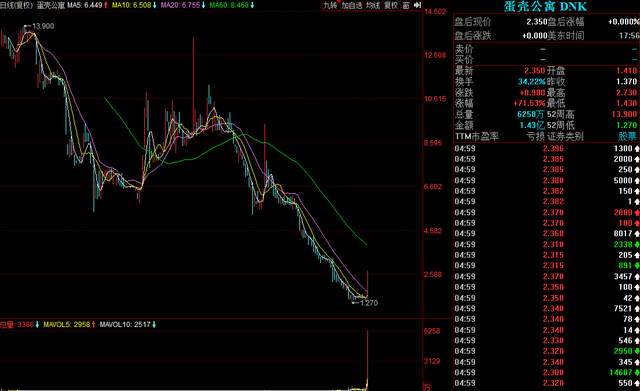Click the jump-to-end arrow icon
The image size is (640, 391).
click(x=417, y=5)
